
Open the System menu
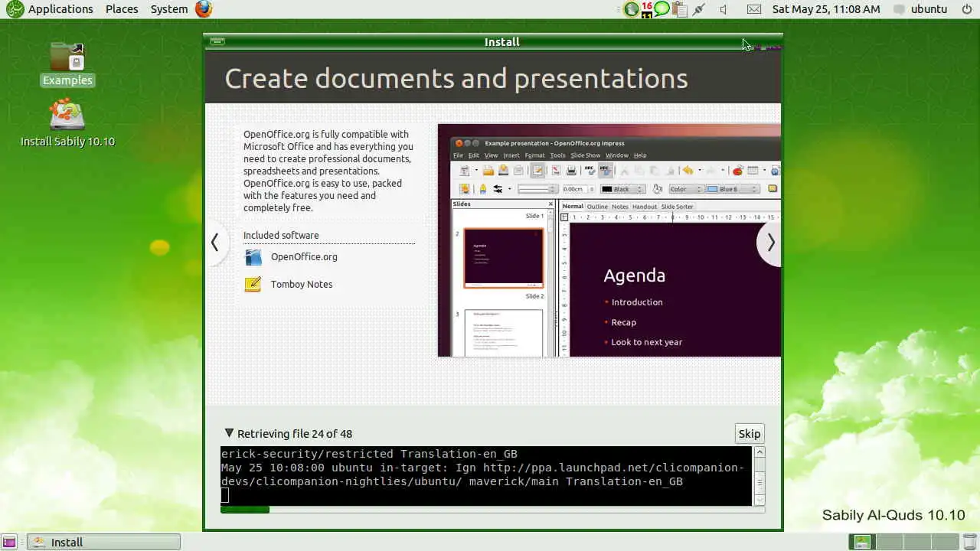click(169, 9)
